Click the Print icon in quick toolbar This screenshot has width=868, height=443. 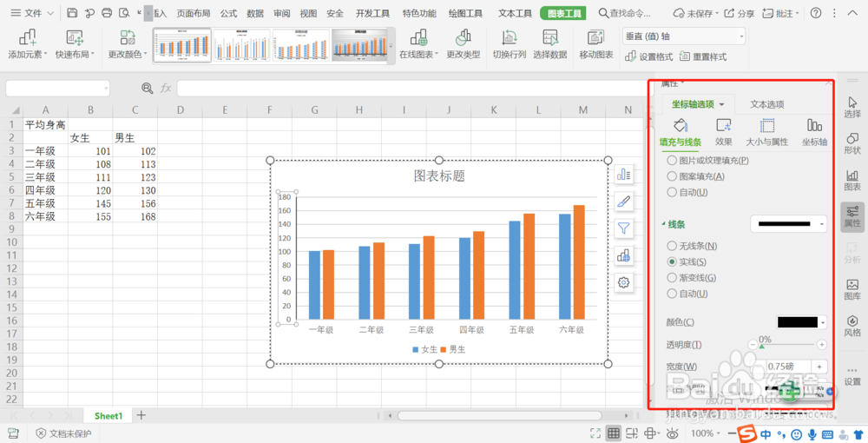[107, 13]
